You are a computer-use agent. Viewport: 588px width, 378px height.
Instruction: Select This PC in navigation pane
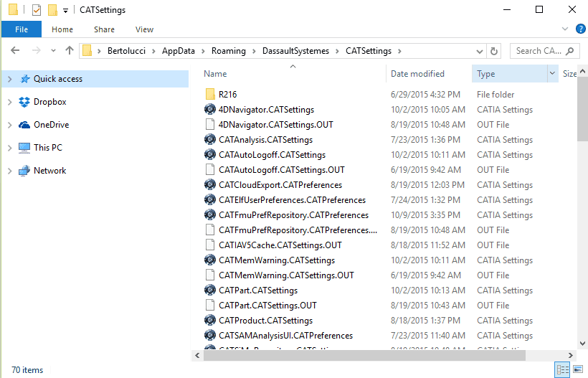click(x=48, y=147)
